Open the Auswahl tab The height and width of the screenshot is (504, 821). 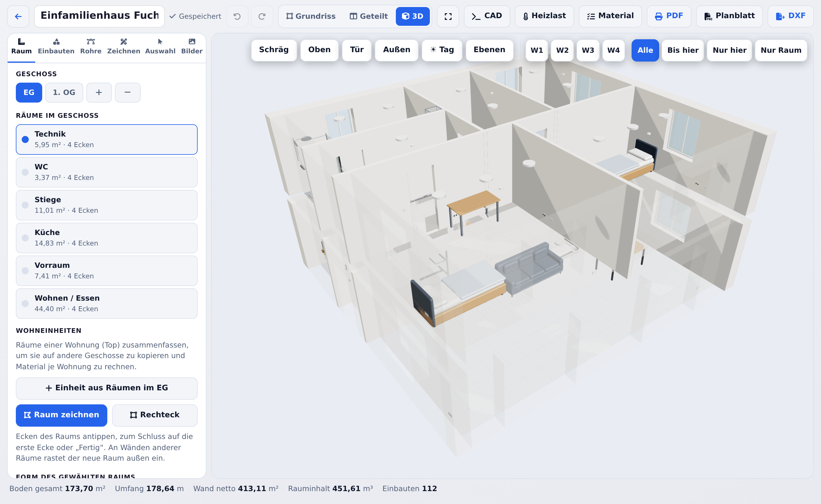click(160, 46)
